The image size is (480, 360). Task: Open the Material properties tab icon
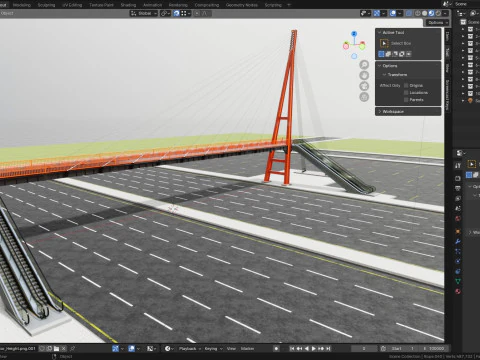coord(458,291)
